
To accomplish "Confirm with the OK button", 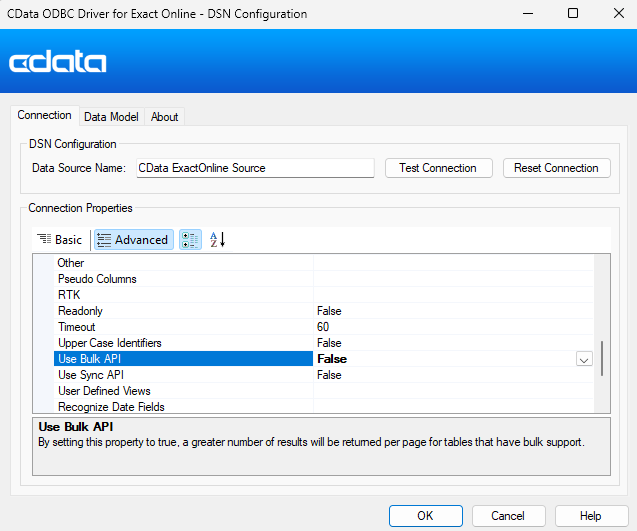I will (x=425, y=516).
